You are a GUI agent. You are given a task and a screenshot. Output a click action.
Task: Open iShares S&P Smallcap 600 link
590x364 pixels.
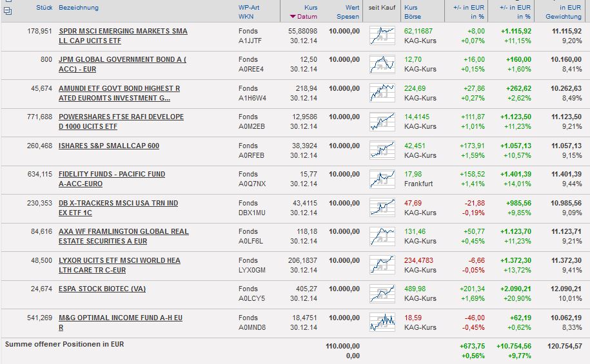coord(109,146)
